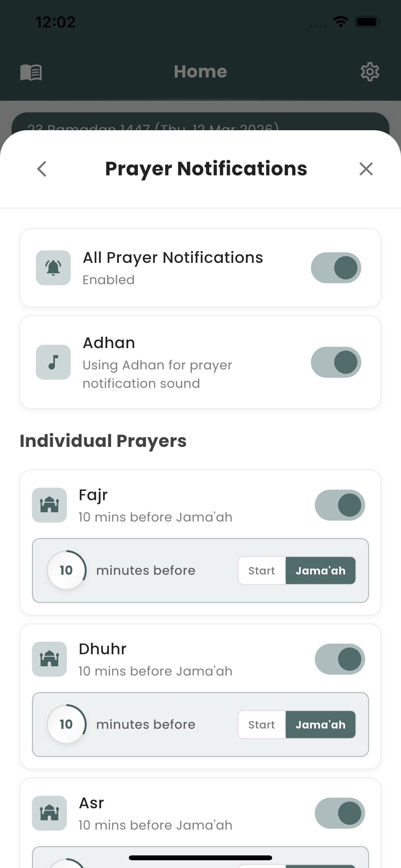401x868 pixels.
Task: Select Jama'ah option for Fajr
Action: tap(321, 571)
